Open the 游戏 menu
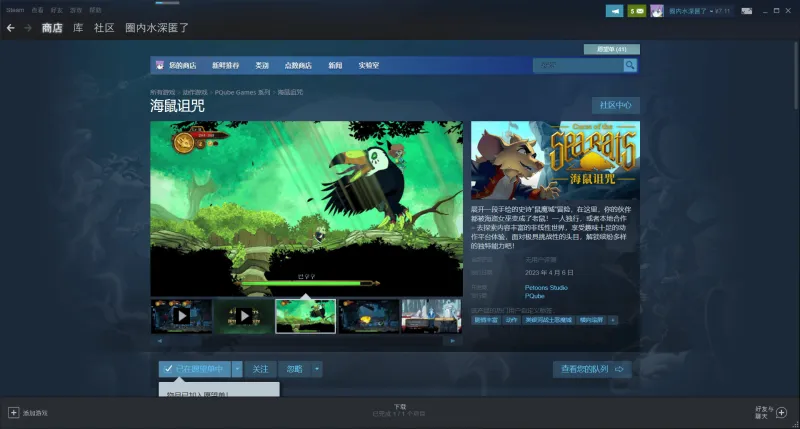The height and width of the screenshot is (429, 800). [76, 10]
